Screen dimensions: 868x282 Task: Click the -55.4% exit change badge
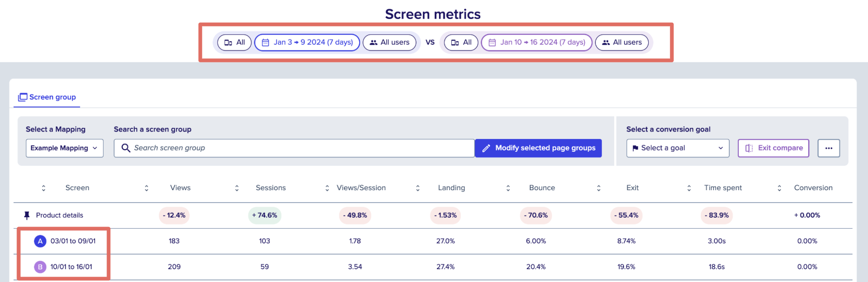pyautogui.click(x=626, y=215)
